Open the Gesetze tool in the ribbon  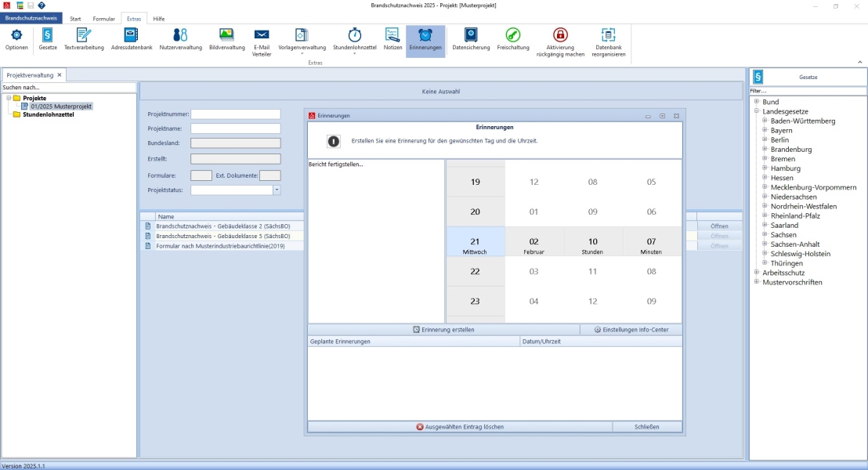click(48, 41)
